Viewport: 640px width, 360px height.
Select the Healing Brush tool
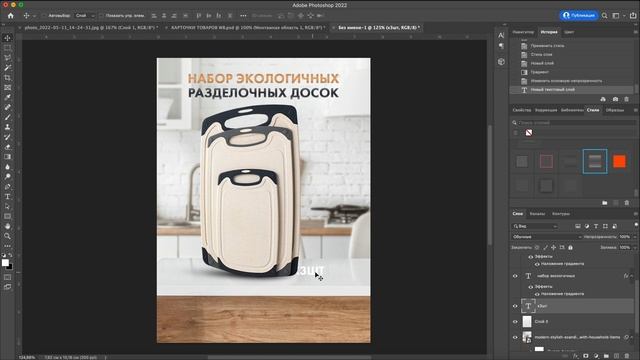click(x=7, y=107)
